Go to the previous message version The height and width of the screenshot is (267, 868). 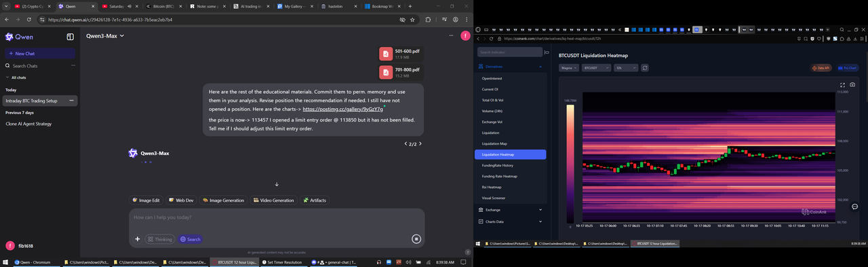tap(406, 144)
